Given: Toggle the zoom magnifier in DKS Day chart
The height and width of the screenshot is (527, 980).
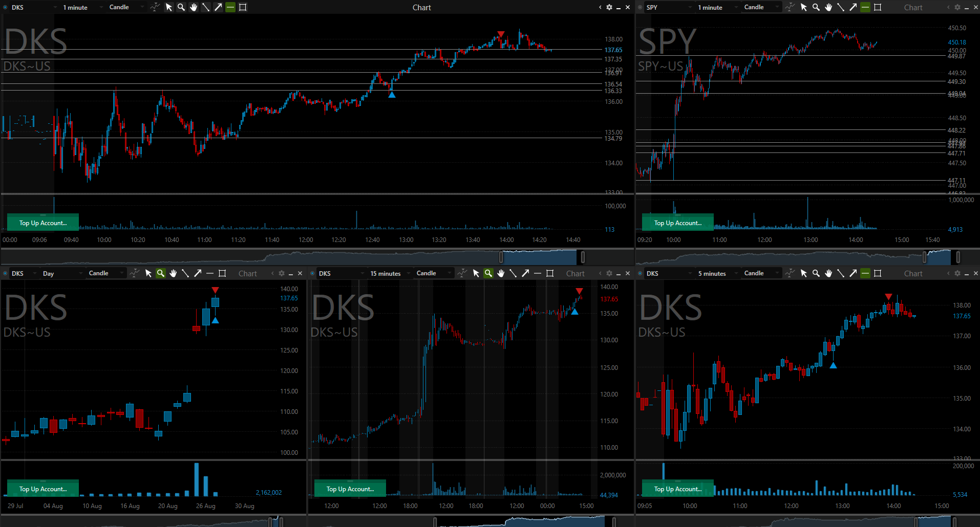Looking at the screenshot, I should coord(161,273).
